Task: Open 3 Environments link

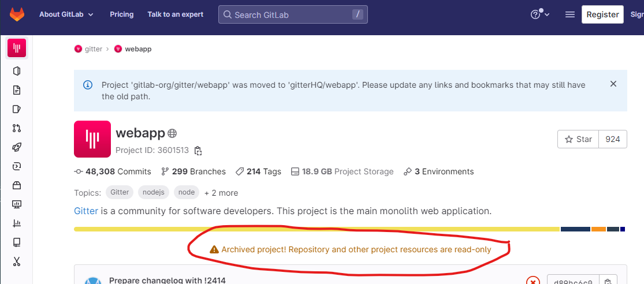Action: click(x=438, y=171)
